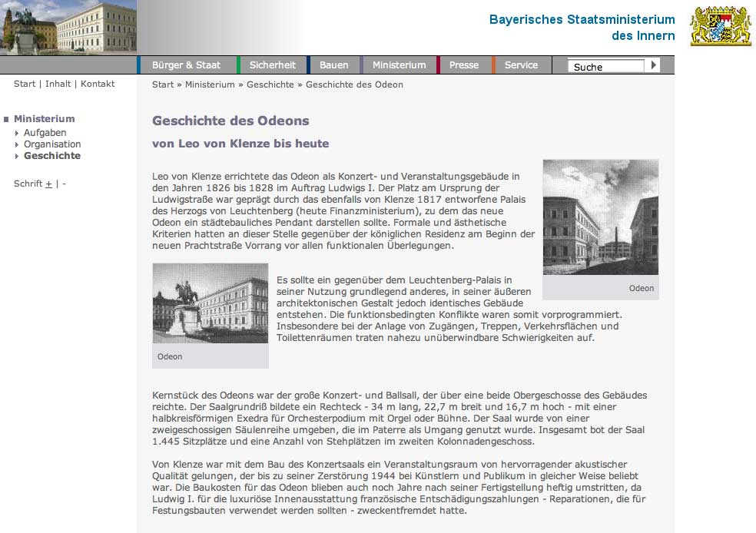Expand the Aufgaben arrow in the sidebar
Image resolution: width=756 pixels, height=533 pixels.
click(17, 134)
